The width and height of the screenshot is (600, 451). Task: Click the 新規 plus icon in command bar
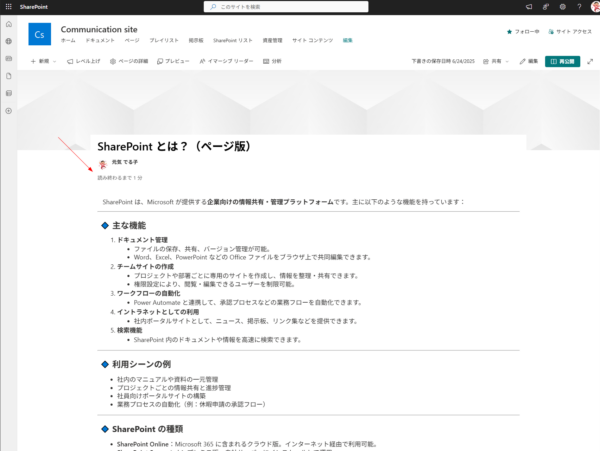coord(33,61)
